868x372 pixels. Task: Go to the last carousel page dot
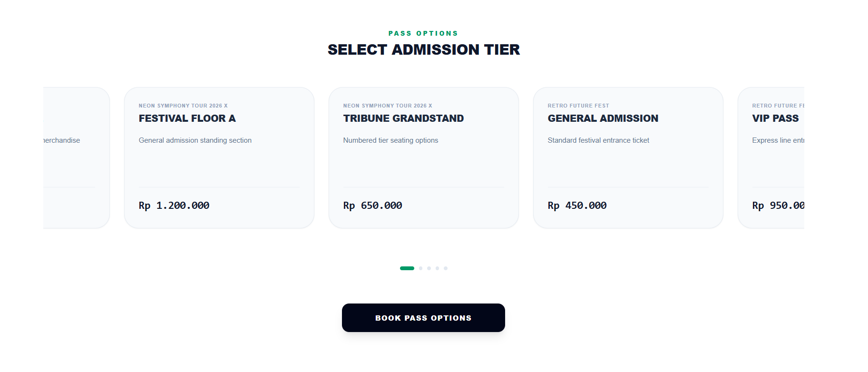click(446, 268)
